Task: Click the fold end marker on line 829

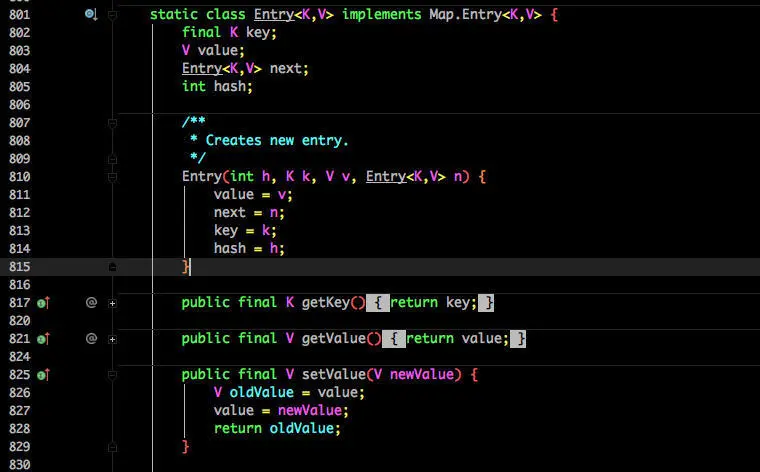Action: click(x=112, y=447)
